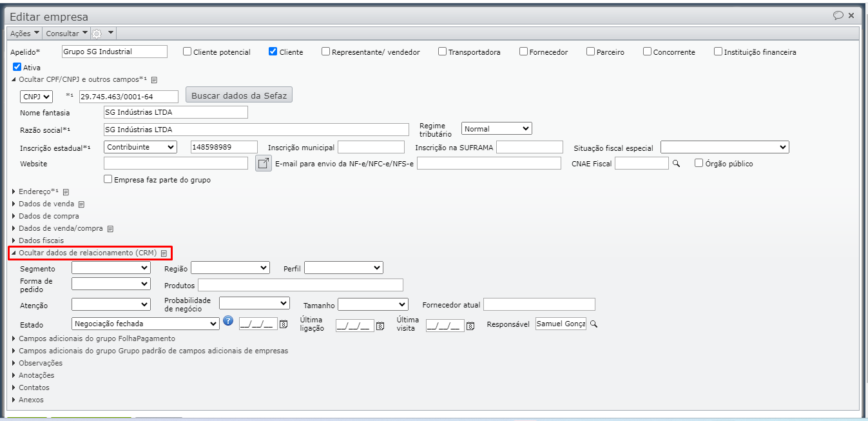The image size is (868, 421).
Task: Click note icon beside Ocultar dados de relacionamento
Action: point(164,253)
